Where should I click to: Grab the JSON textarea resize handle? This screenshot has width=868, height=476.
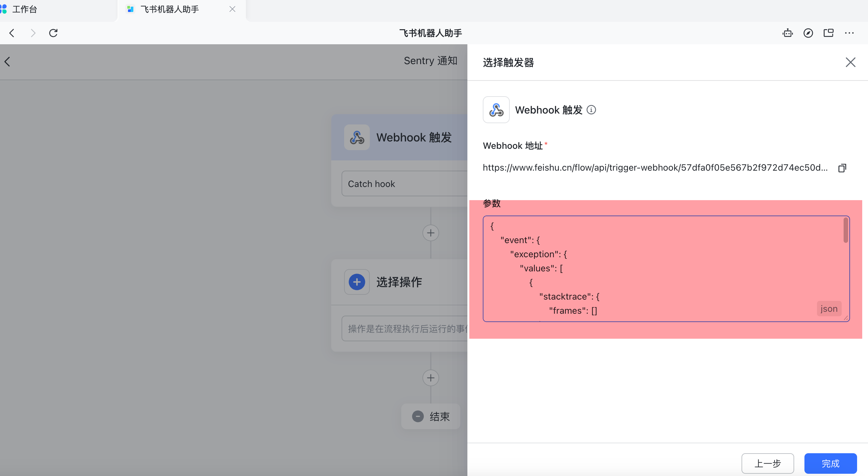point(846,318)
